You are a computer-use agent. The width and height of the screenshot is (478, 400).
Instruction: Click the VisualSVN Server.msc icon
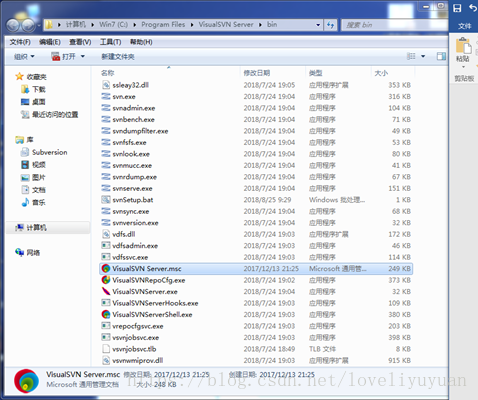(106, 269)
